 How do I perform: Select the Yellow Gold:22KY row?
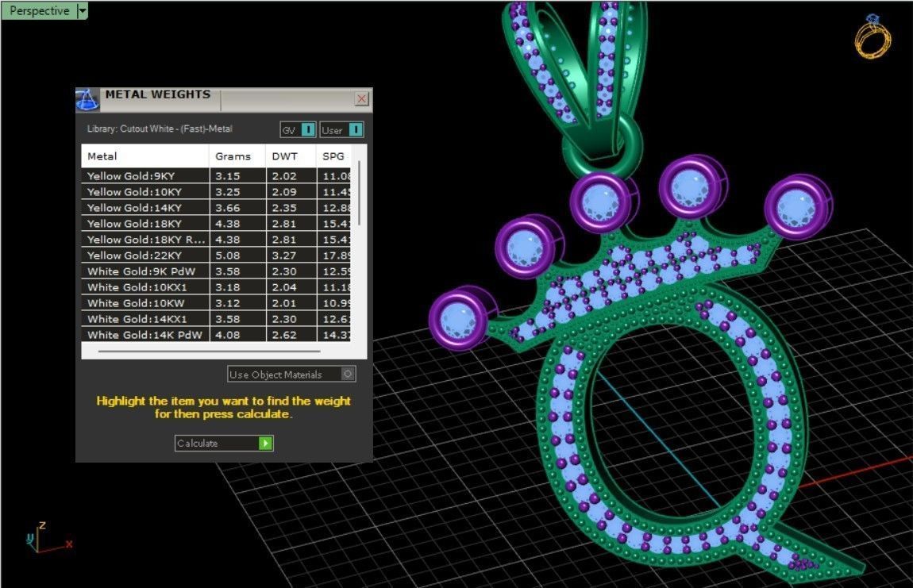[x=216, y=255]
